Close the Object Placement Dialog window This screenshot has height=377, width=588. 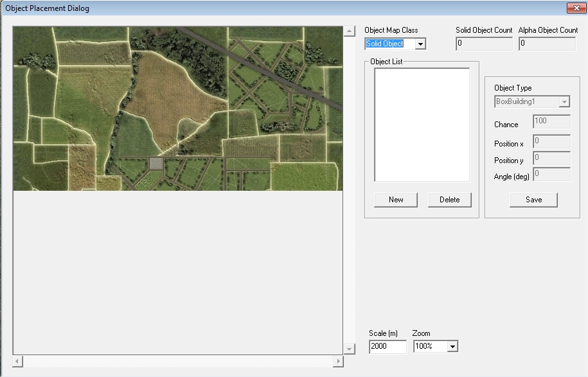point(576,8)
